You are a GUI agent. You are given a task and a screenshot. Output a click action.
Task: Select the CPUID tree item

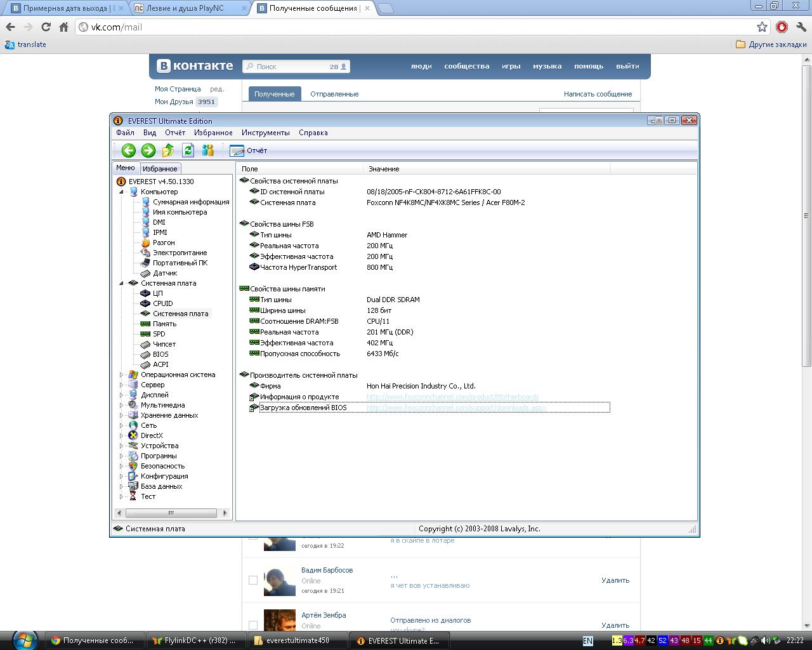click(x=162, y=303)
